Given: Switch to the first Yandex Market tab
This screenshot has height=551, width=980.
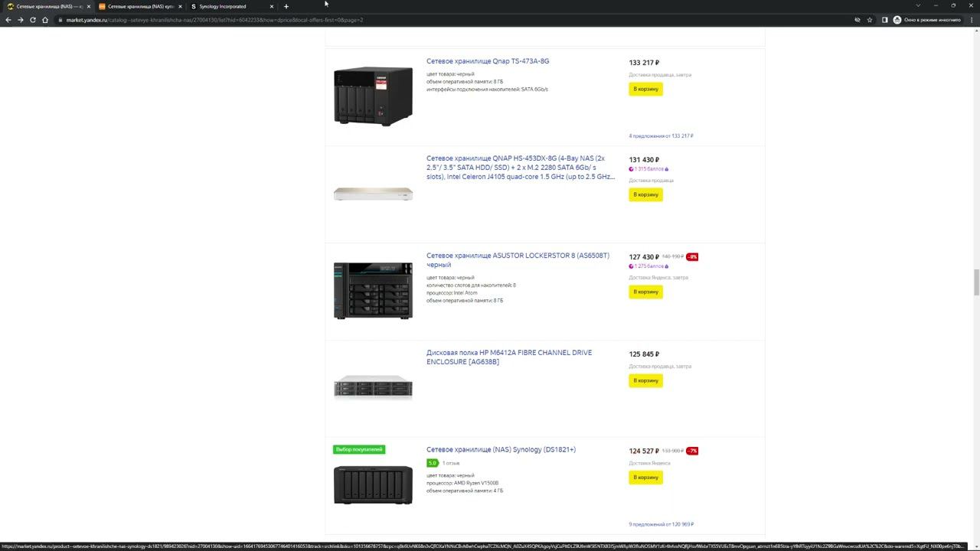Looking at the screenshot, I should coord(47,6).
